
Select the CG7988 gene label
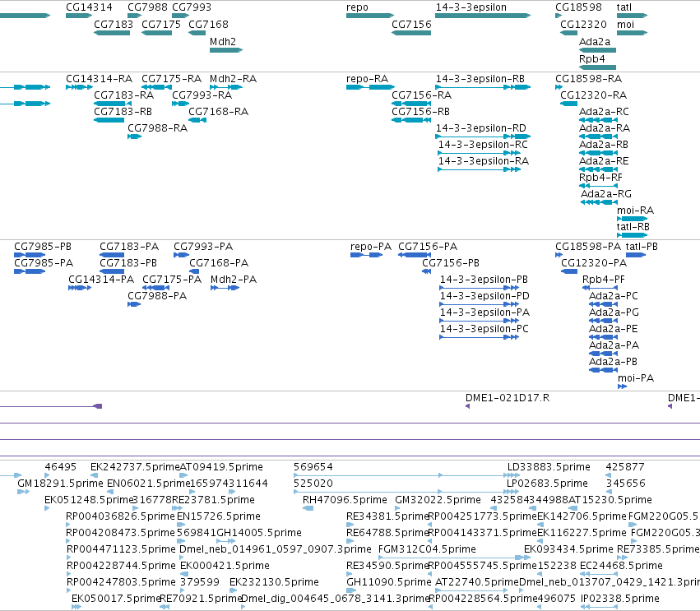pyautogui.click(x=147, y=7)
